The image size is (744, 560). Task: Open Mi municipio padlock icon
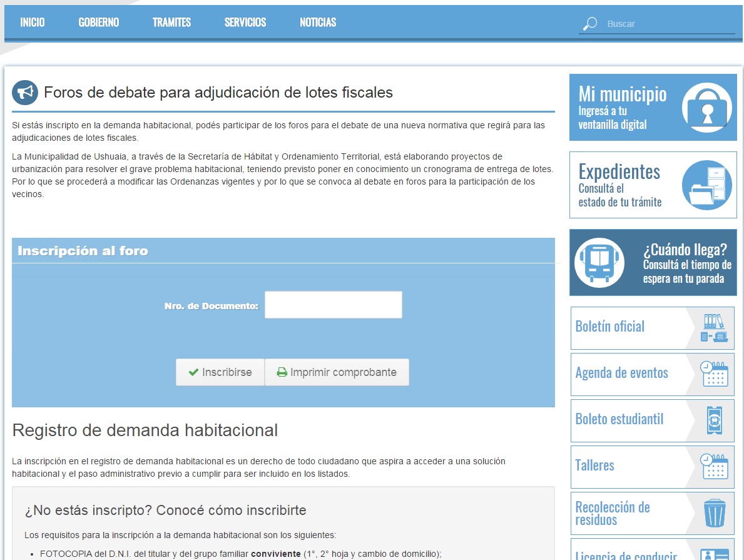[706, 107]
